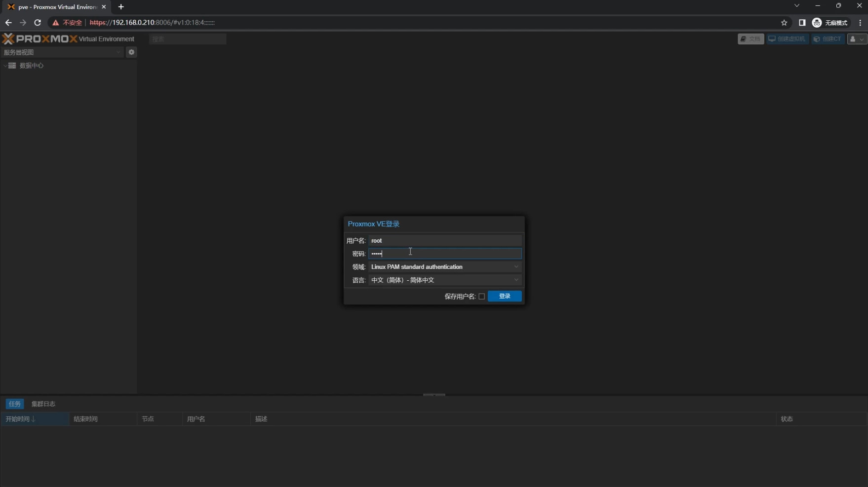Click the create CT button
Viewport: 868px width, 487px height.
tap(828, 39)
